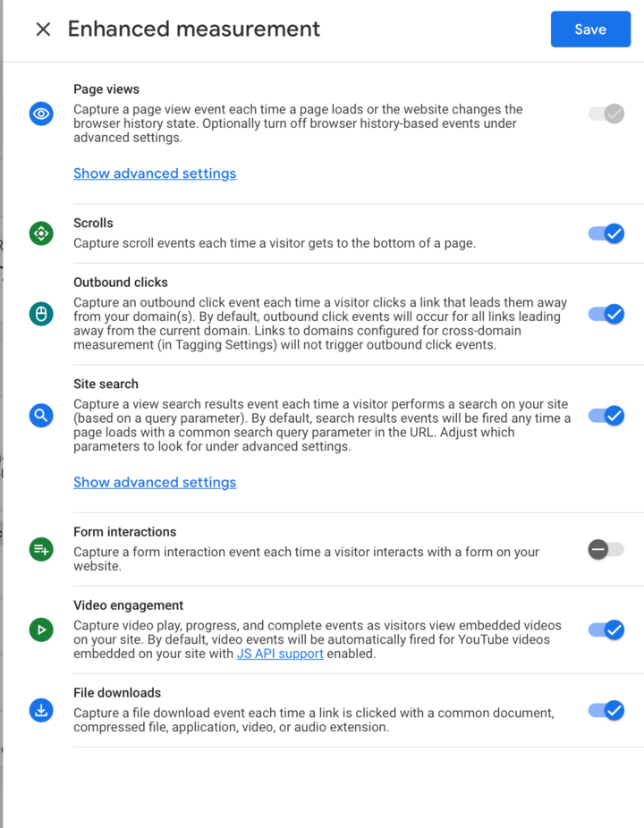Click the greyed Page views toggle
The height and width of the screenshot is (828, 644).
[x=606, y=114]
